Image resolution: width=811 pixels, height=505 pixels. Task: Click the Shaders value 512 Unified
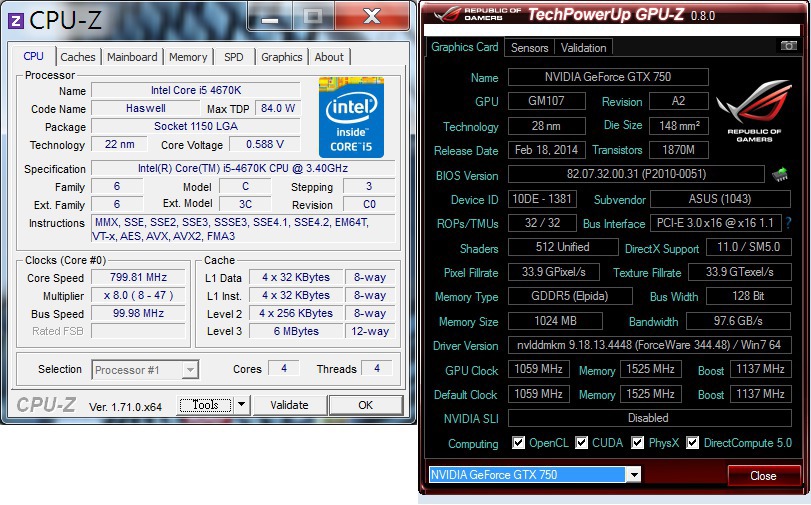click(x=563, y=247)
